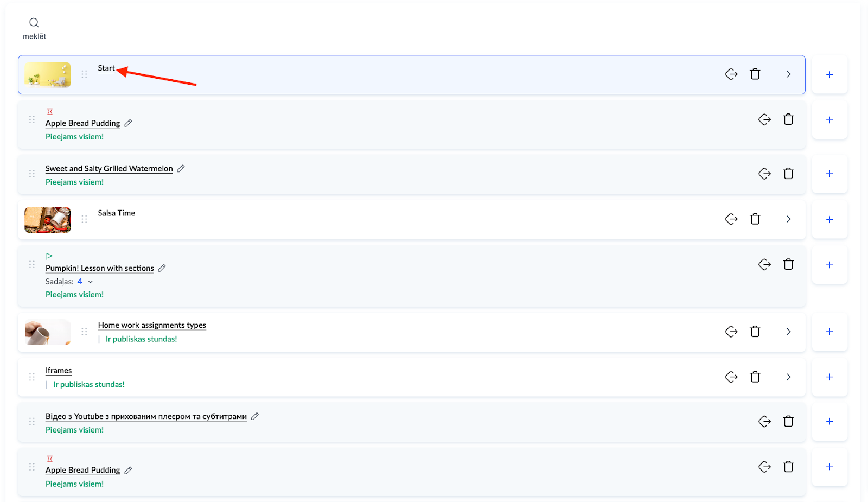This screenshot has height=502, width=868.
Task: Click the pencil edit icon next to Sweet and Salty Grilled Watermelon
Action: point(181,169)
